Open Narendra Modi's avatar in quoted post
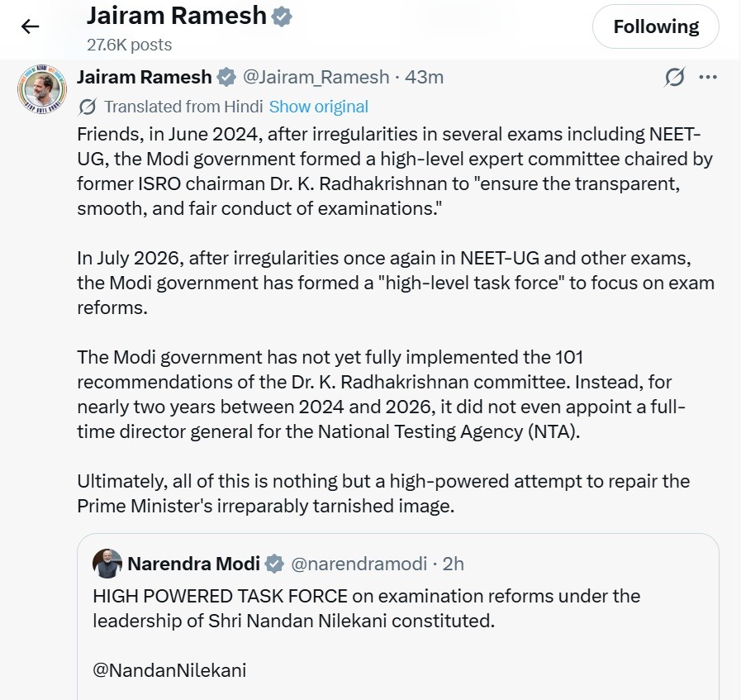741x700 pixels. click(107, 564)
